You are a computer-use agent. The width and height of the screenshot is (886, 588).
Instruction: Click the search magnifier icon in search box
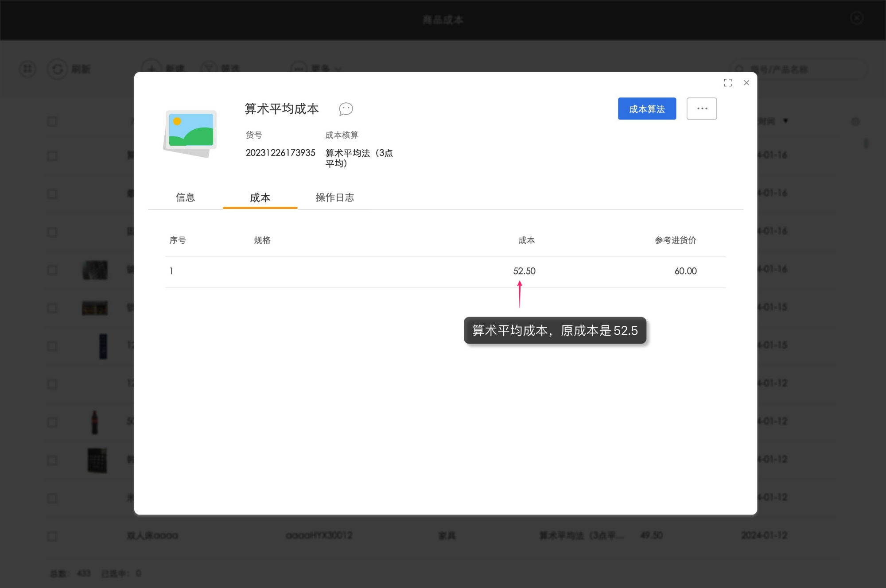coord(738,69)
